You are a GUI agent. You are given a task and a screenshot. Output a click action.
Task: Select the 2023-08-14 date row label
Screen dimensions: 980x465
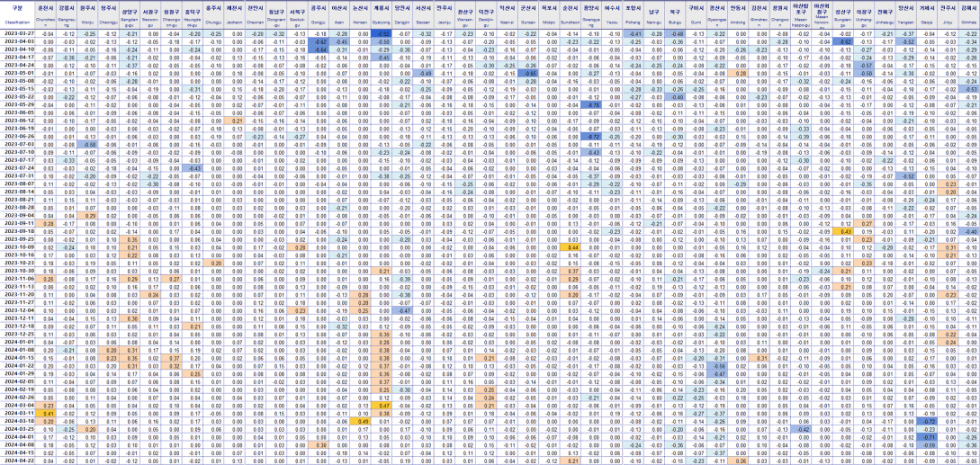16,192
